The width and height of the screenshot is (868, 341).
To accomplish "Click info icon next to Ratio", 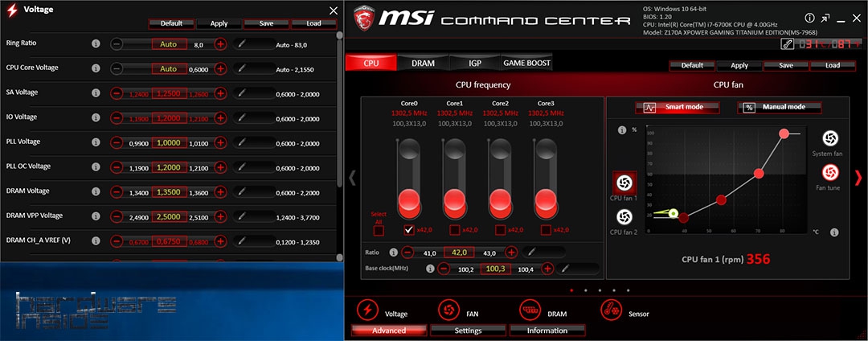I will pyautogui.click(x=394, y=253).
